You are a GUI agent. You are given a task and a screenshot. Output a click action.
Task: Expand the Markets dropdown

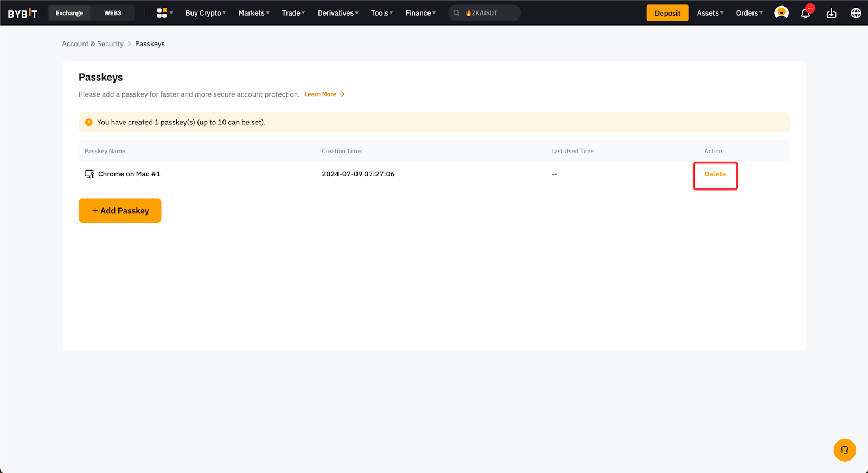point(254,13)
